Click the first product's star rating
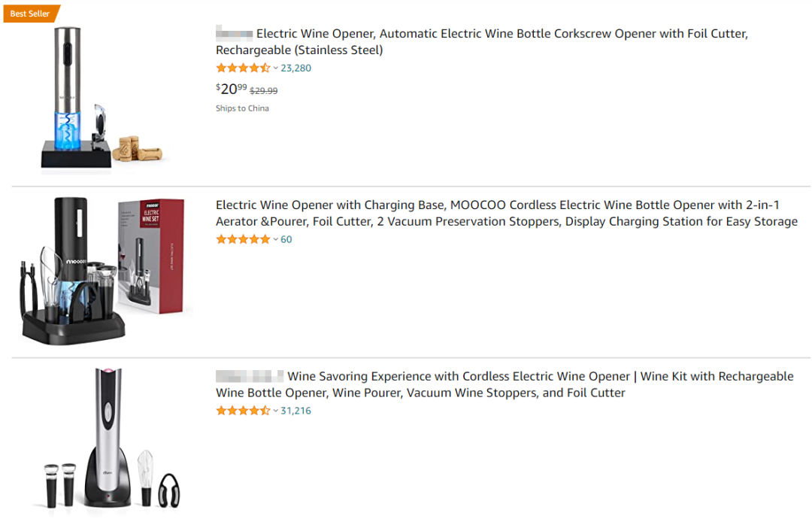 click(x=242, y=68)
